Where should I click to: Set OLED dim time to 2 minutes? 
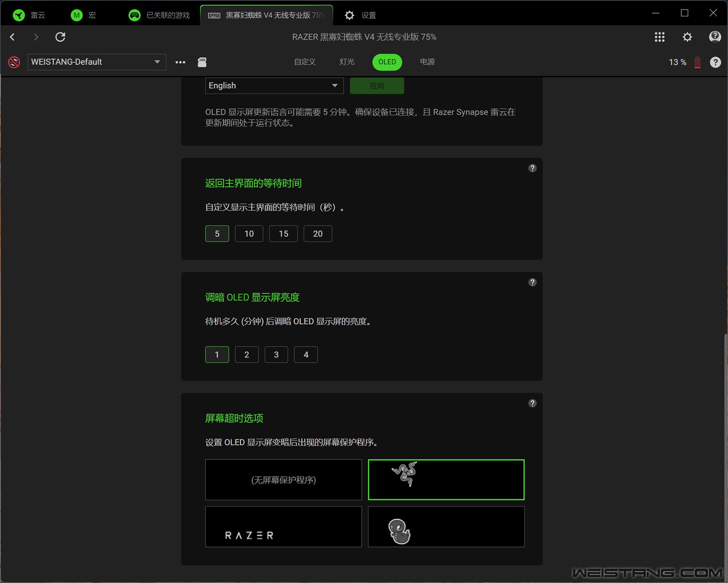pyautogui.click(x=247, y=355)
